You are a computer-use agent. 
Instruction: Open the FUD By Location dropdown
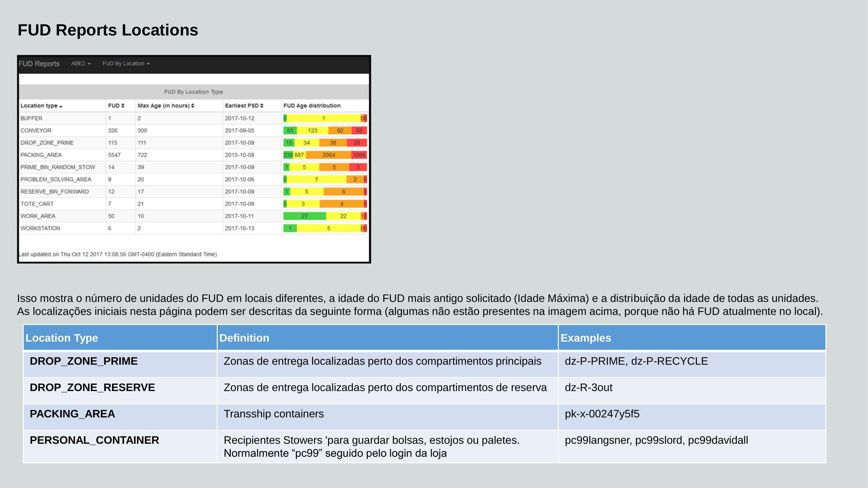126,64
